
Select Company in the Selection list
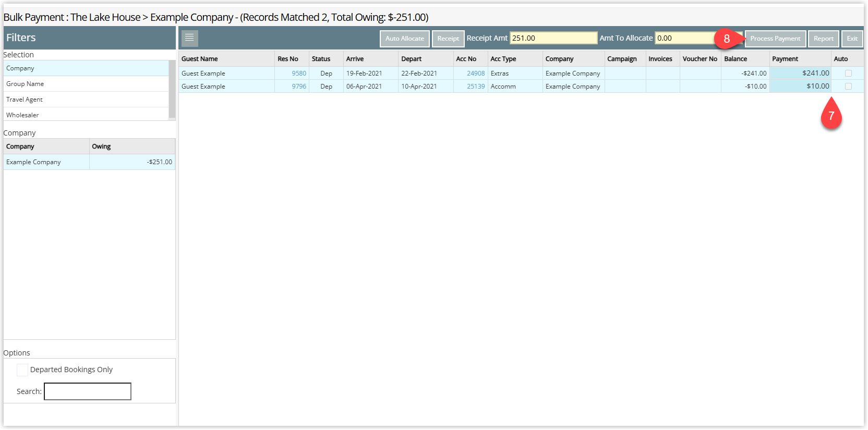point(86,68)
